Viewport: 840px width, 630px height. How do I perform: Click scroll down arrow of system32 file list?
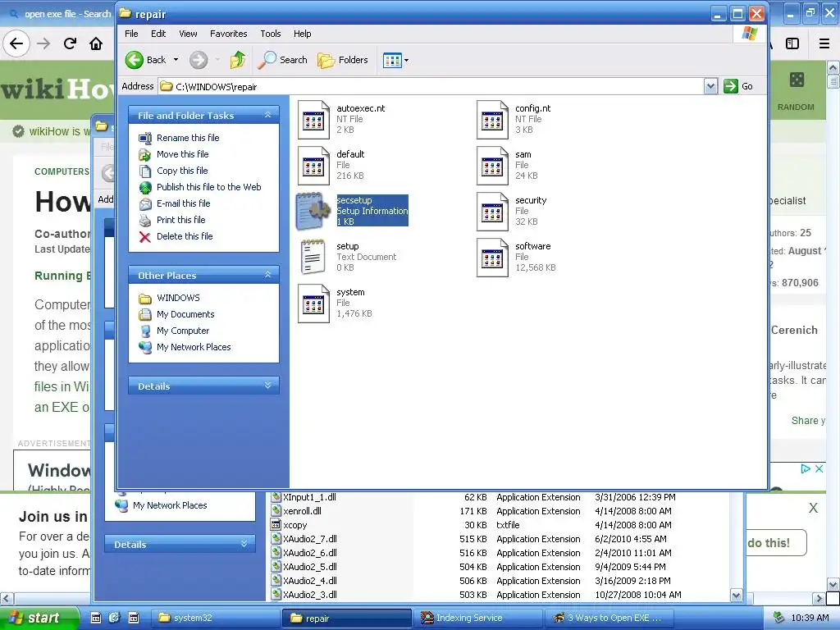coord(736,596)
